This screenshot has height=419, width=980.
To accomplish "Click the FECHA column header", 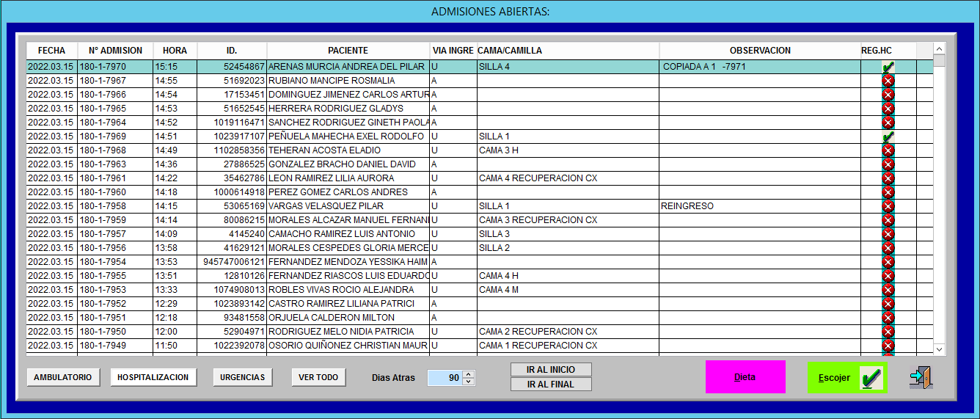I will (52, 51).
